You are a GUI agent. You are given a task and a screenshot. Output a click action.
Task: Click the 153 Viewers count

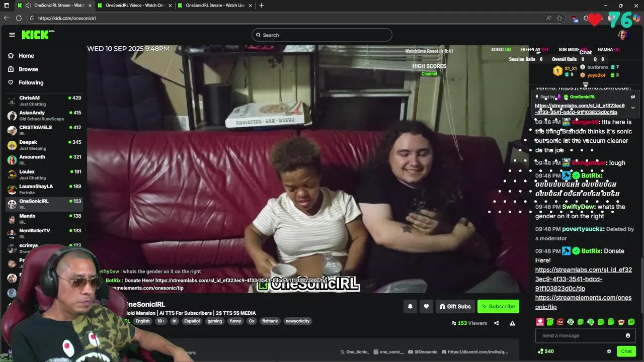click(x=469, y=323)
